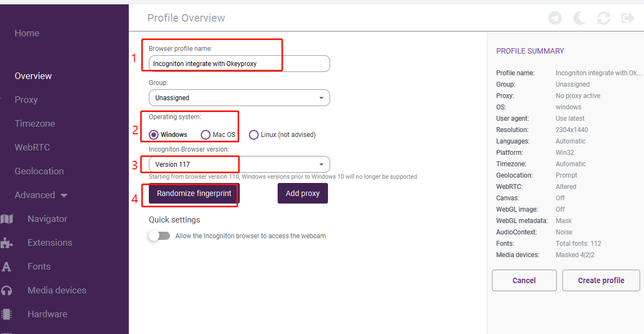The height and width of the screenshot is (334, 644).
Task: Open the Group dropdown showing Unassigned
Action: (239, 98)
